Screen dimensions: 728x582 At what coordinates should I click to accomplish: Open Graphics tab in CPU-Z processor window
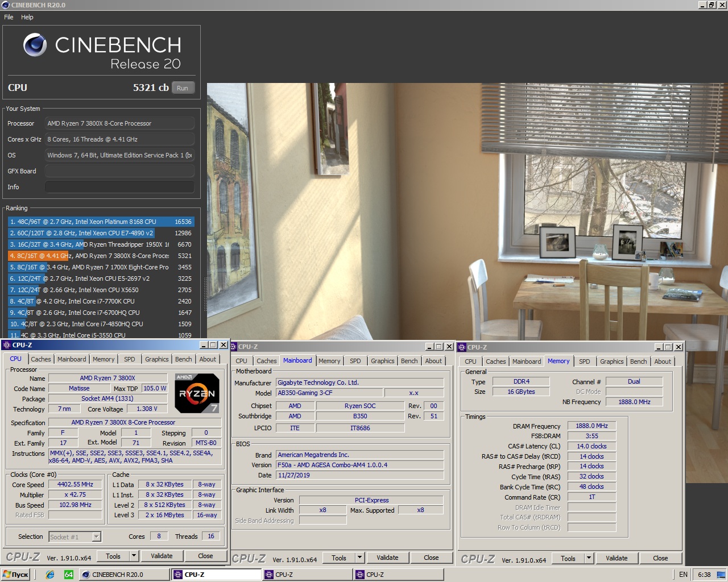tap(157, 359)
